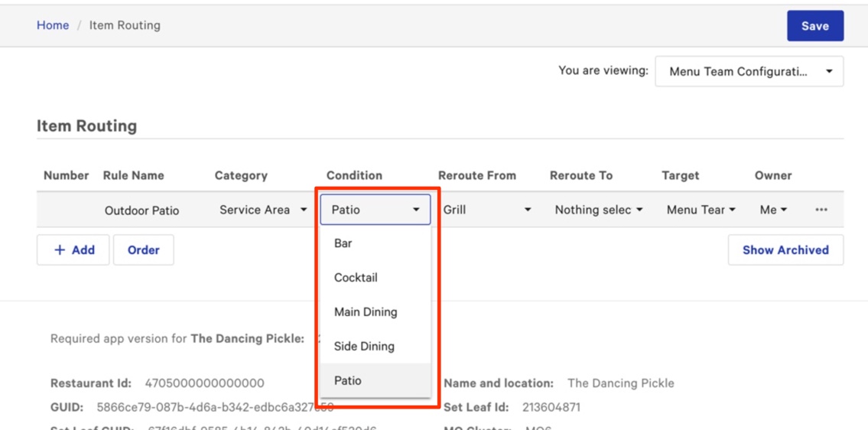
Task: Click the Outdoor Patio rule name field
Action: pyautogui.click(x=142, y=210)
